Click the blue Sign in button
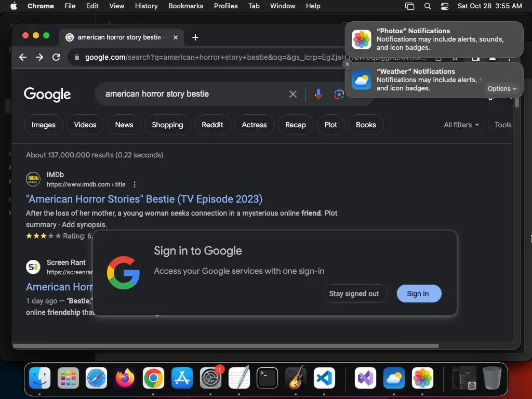Viewport: 532px width, 399px height. click(419, 294)
